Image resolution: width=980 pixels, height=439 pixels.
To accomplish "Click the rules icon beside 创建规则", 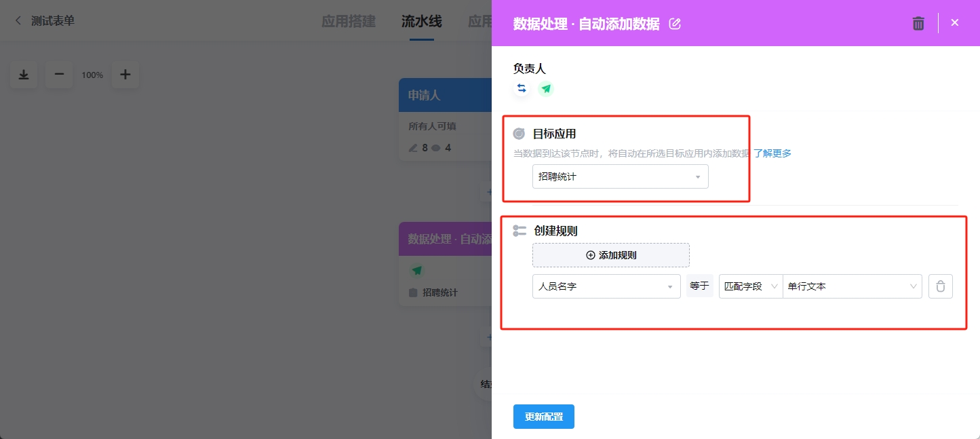I will point(519,231).
